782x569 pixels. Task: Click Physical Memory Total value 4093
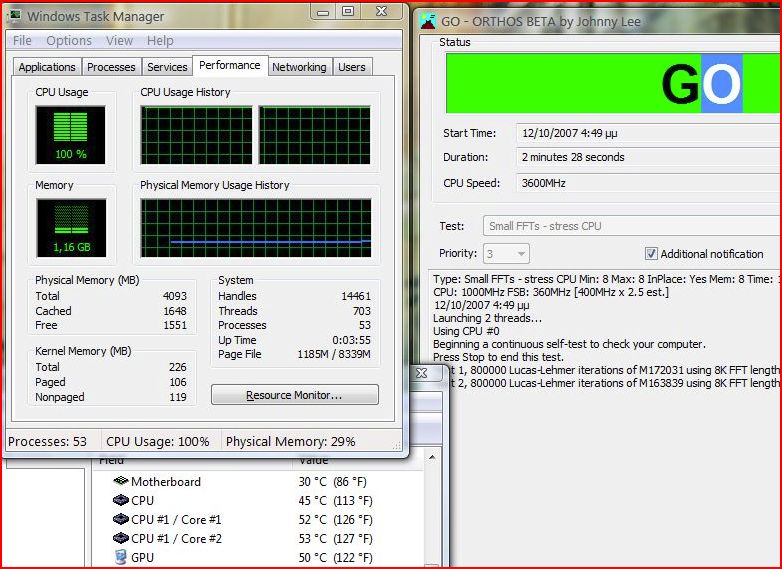click(175, 296)
